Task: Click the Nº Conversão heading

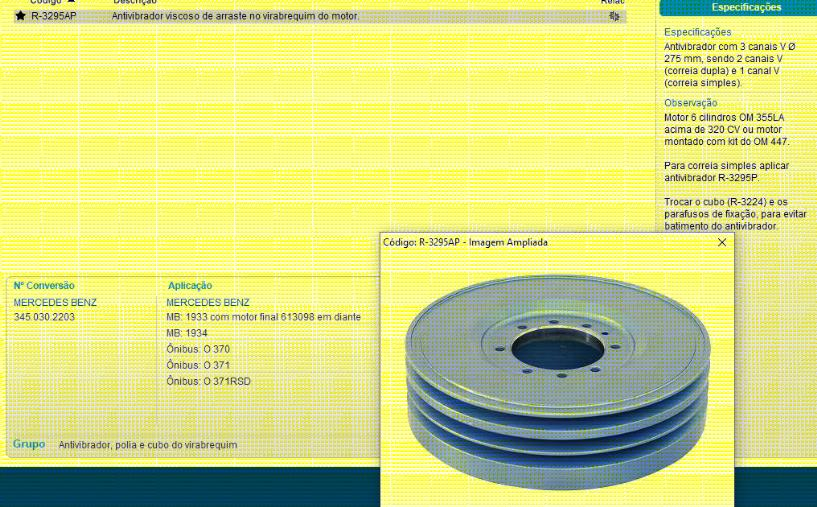Action: [x=44, y=286]
